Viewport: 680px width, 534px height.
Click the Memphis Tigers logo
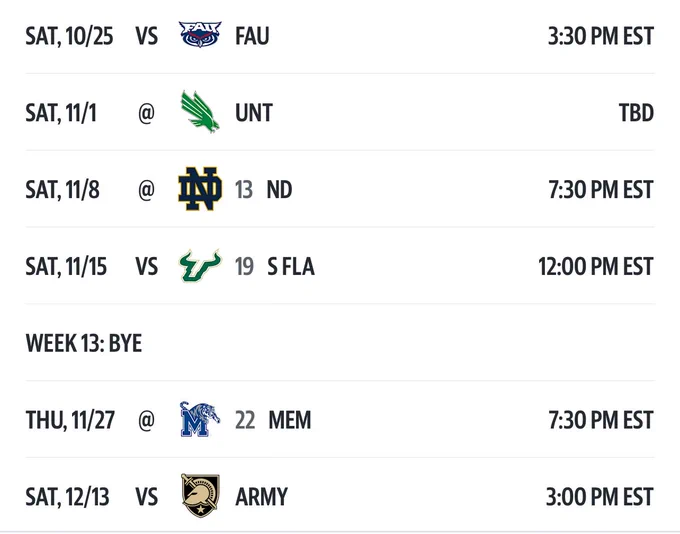tap(200, 419)
